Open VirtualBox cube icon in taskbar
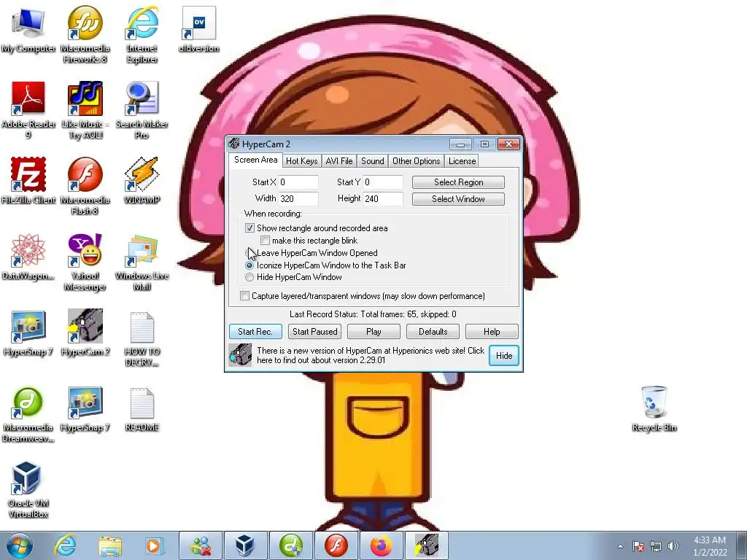Screen dimensions: 747x560 tap(245, 545)
